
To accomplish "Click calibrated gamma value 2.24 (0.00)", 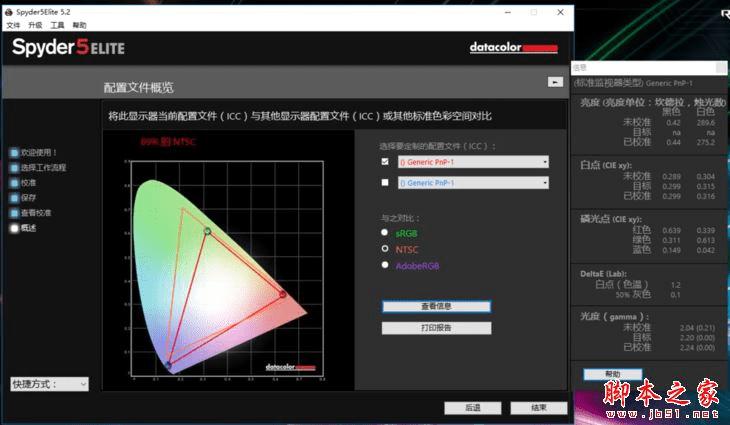I will click(x=697, y=347).
